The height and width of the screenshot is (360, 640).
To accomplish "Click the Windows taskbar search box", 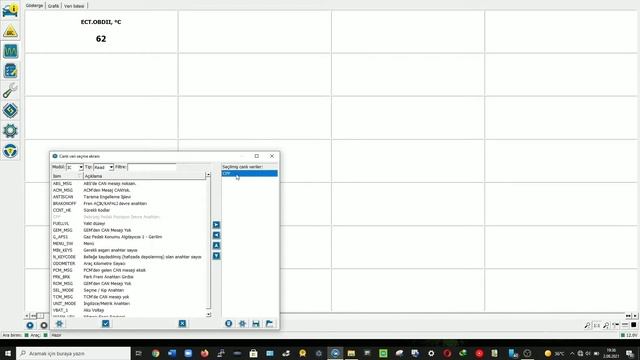I will (73, 353).
